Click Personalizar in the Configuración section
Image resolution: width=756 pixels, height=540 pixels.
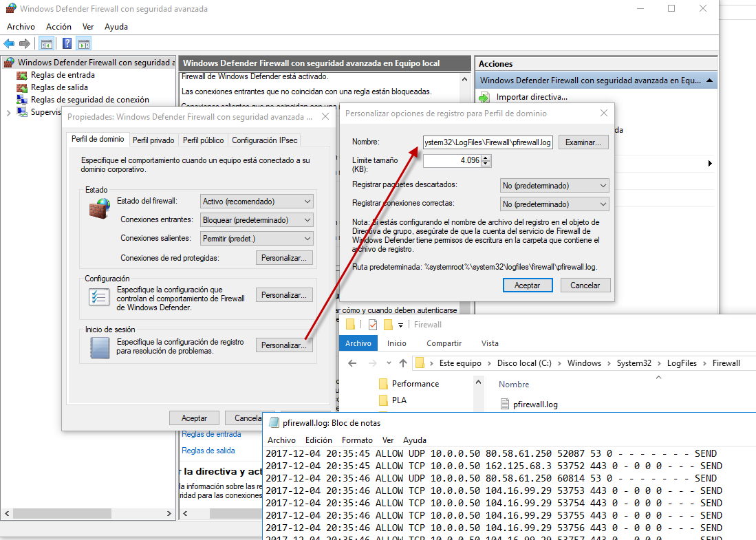[x=284, y=295]
